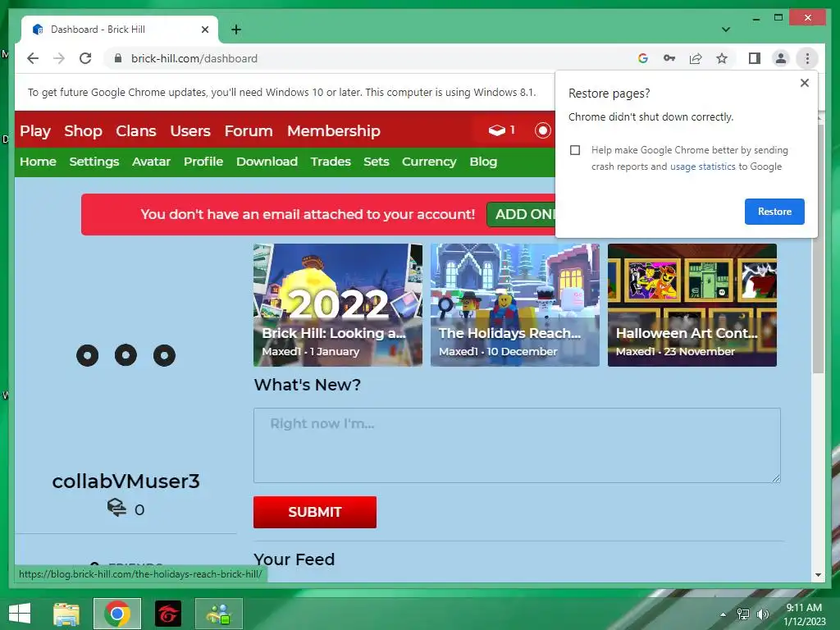Screen dimensions: 840x630
Task: Click the What's New? heading
Action: pos(308,385)
